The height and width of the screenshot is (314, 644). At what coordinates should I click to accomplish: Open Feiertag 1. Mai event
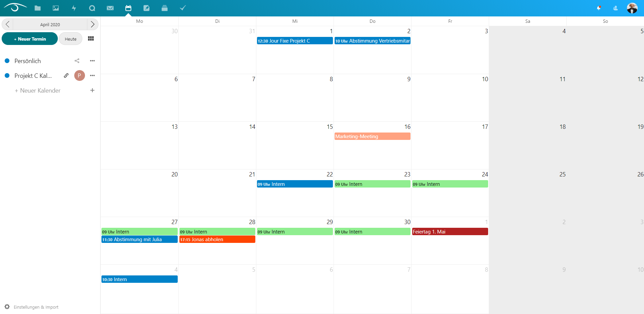(450, 231)
